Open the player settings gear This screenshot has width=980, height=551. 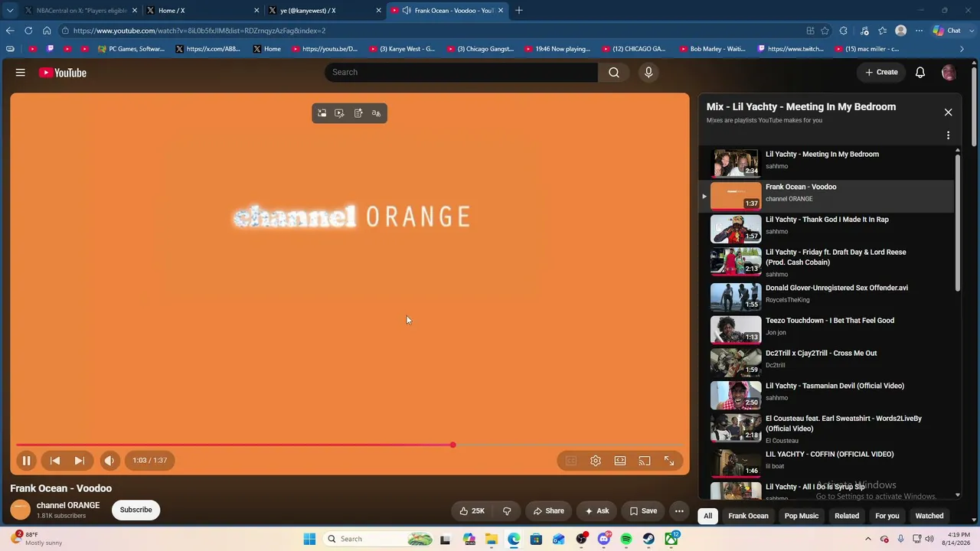tap(596, 461)
